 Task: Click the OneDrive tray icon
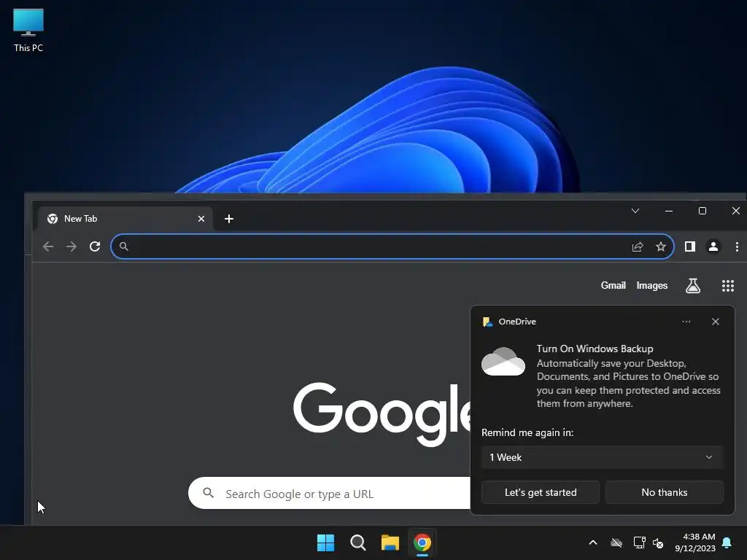(x=616, y=542)
